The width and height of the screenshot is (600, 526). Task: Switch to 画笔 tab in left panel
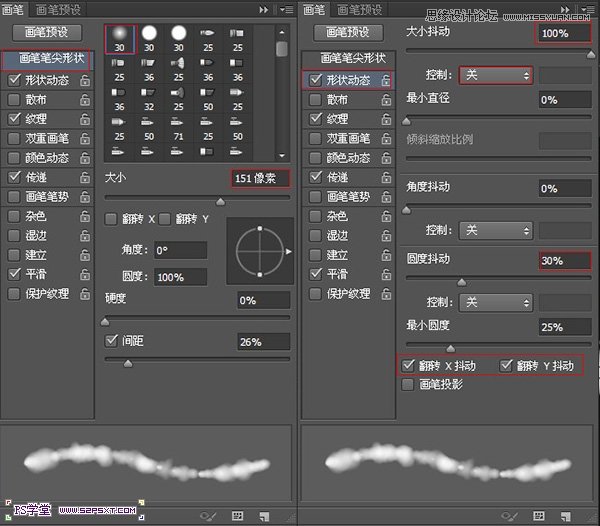13,10
